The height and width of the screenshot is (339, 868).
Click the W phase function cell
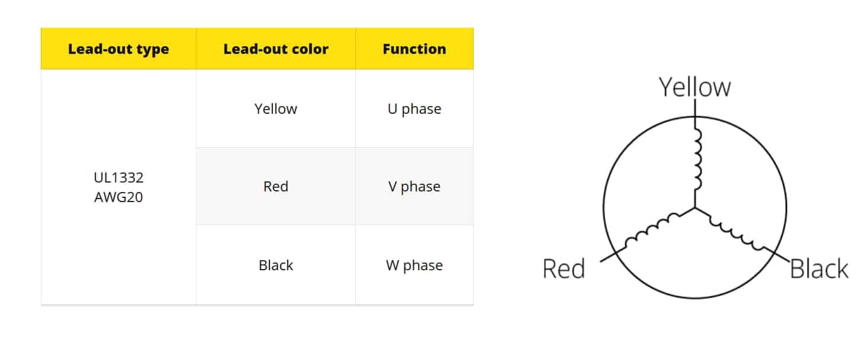pos(414,265)
